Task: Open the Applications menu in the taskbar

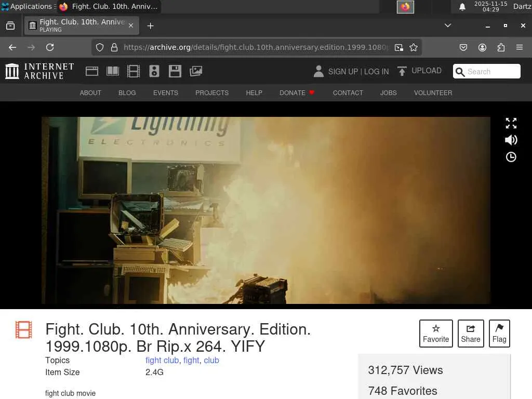Action: tap(29, 6)
